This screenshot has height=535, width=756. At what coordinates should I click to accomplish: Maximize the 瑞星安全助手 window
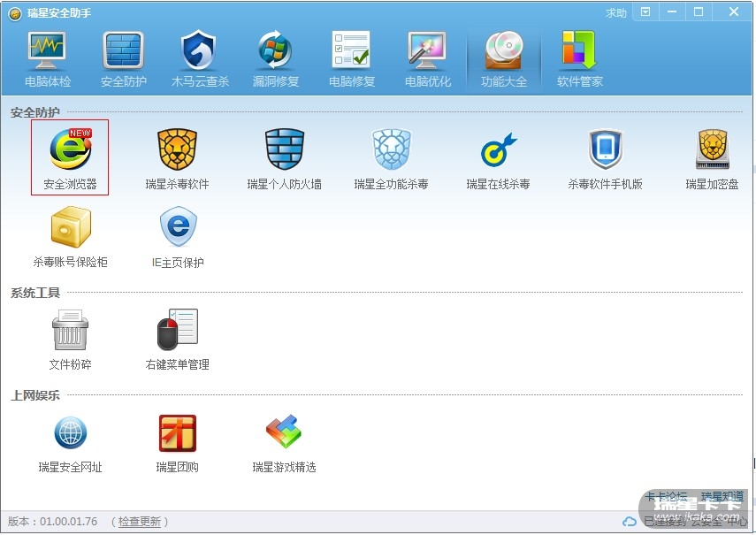(699, 12)
